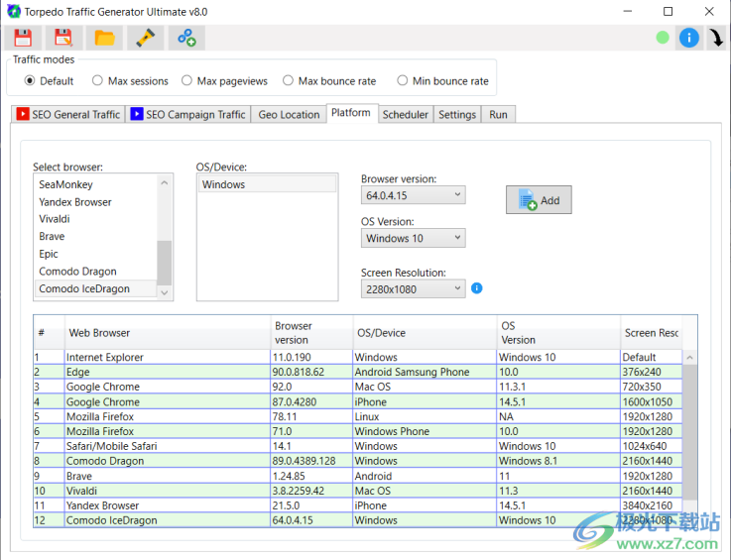Click the OS Version column header
This screenshot has width=731, height=560.
point(558,333)
